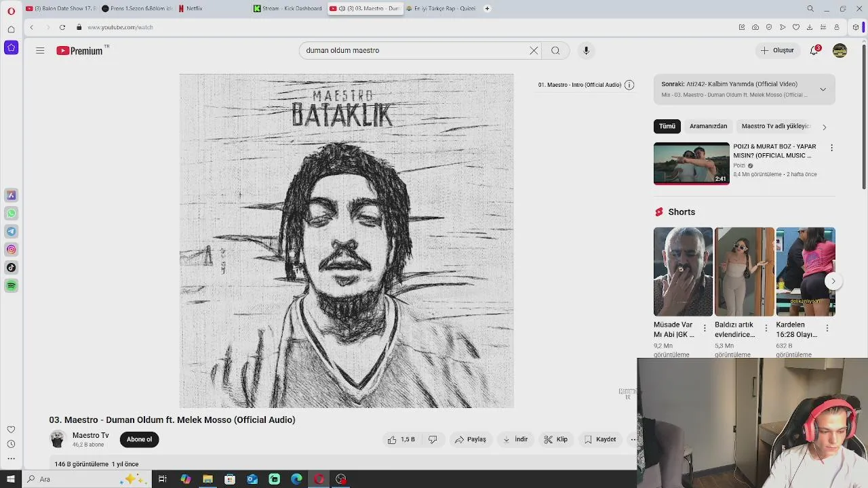Viewport: 868px width, 488px height.
Task: Open Baldızı artık evlendirice short
Action: click(x=744, y=271)
